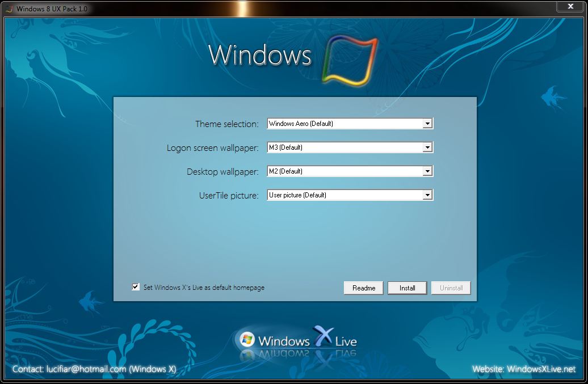This screenshot has height=384, width=588.
Task: Open the Theme selection dropdown arrow
Action: click(427, 124)
